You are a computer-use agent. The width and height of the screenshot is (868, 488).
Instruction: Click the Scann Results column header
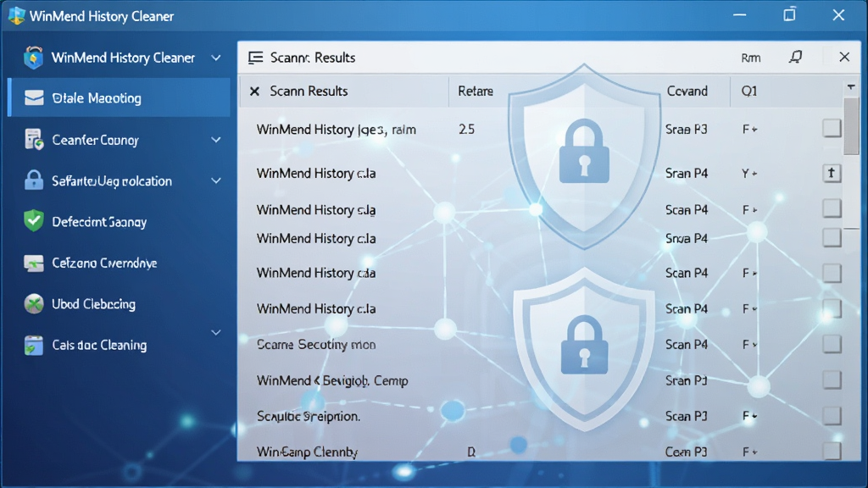[x=309, y=91]
